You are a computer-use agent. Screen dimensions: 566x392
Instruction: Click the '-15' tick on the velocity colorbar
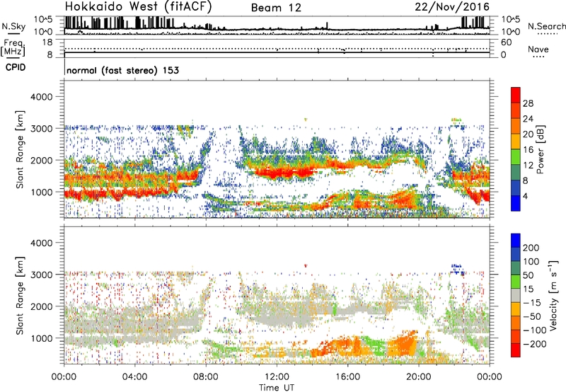click(532, 302)
